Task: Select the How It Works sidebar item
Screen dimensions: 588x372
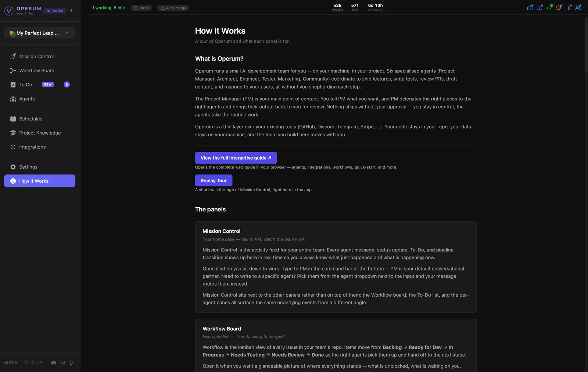Action: pyautogui.click(x=40, y=181)
